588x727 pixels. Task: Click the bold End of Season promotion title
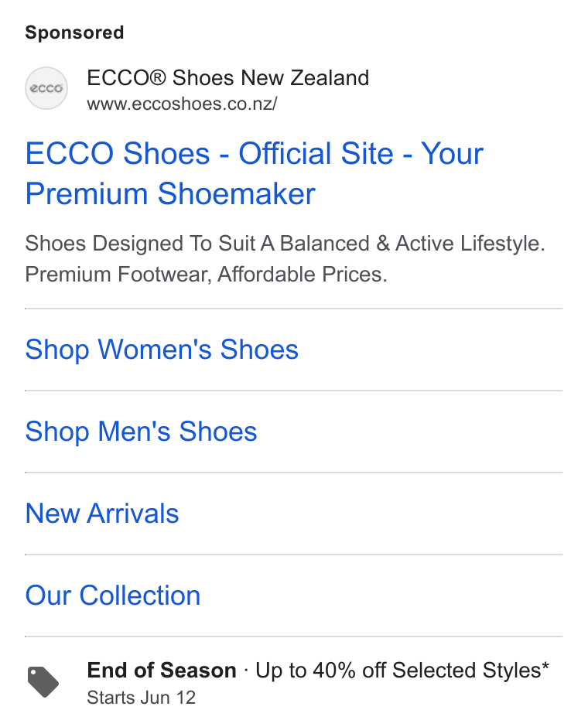[x=162, y=671]
